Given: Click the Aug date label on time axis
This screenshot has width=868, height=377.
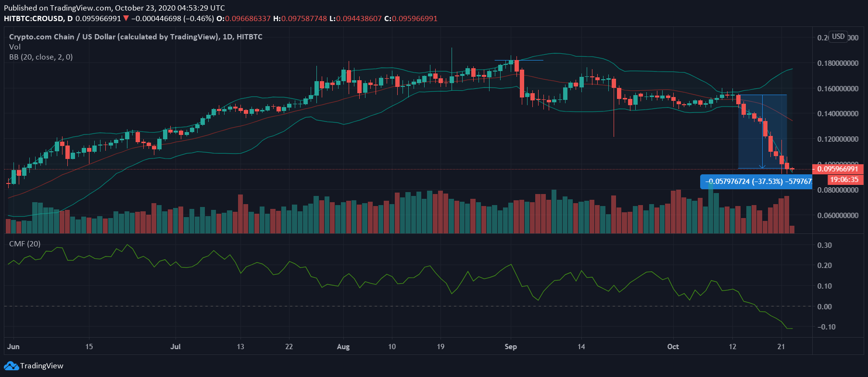Looking at the screenshot, I should (343, 347).
